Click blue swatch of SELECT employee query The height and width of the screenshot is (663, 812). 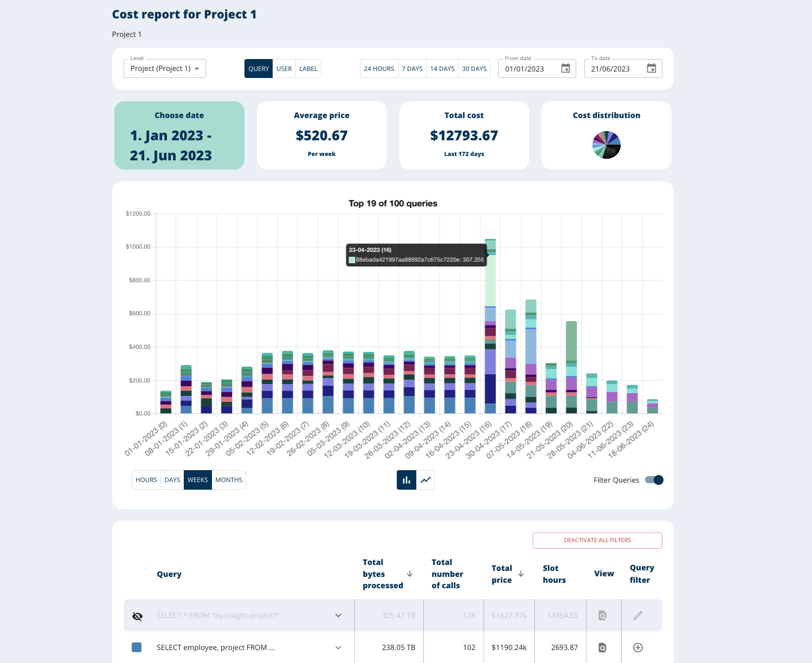point(137,647)
